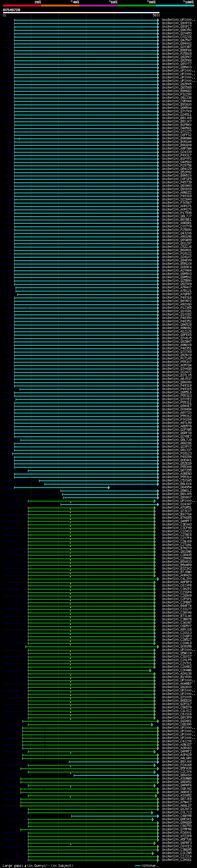Select the UniRef100_C5XSA5 label
Image resolution: width=197 pixels, height=868 pixels.
click(x=177, y=481)
